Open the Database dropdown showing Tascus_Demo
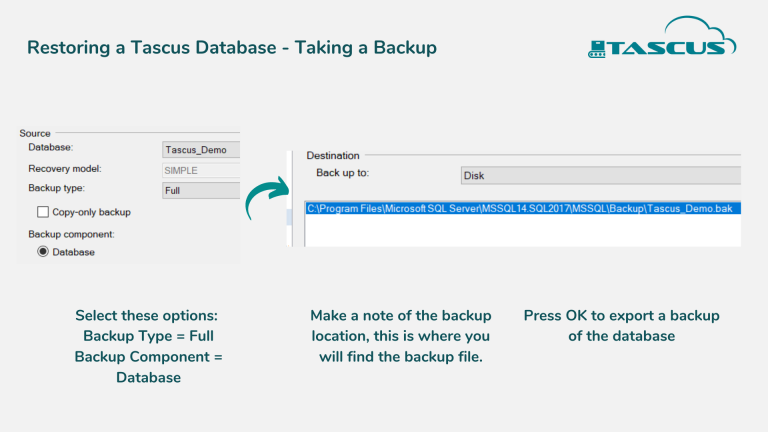This screenshot has height=432, width=768. (x=201, y=150)
